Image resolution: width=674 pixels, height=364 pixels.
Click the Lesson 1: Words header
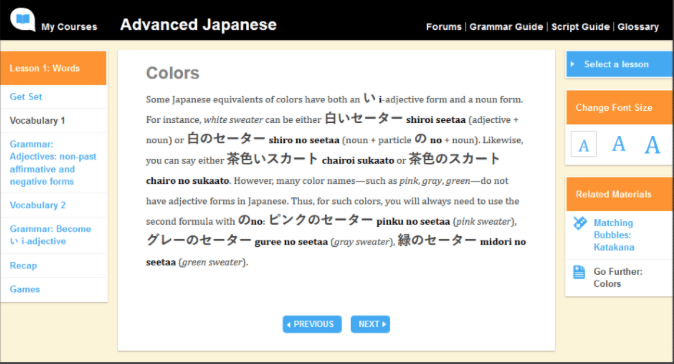pos(53,68)
